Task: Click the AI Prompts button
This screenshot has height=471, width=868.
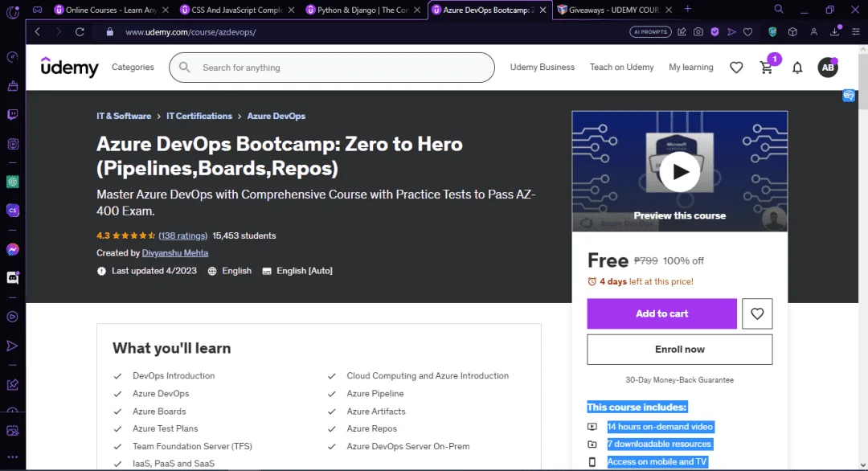Action: click(650, 32)
